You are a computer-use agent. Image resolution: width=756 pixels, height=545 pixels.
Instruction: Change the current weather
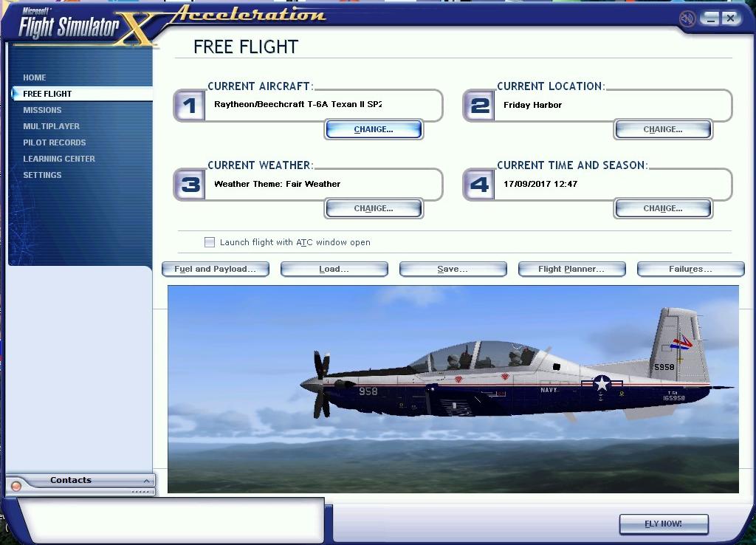tap(374, 208)
